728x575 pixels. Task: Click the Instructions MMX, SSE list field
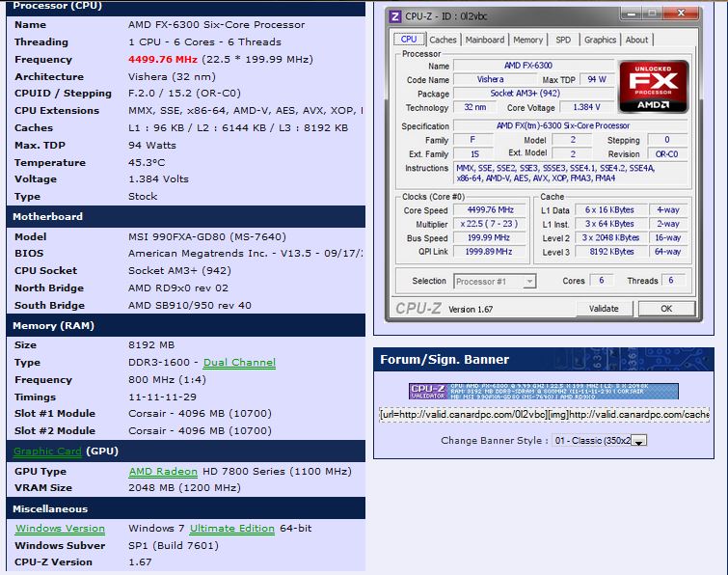tap(570, 173)
